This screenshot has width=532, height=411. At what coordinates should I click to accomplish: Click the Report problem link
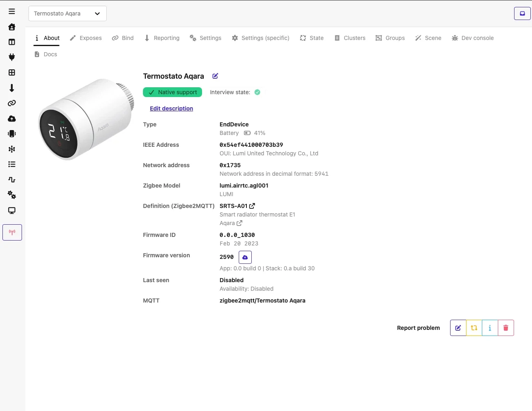pyautogui.click(x=418, y=328)
